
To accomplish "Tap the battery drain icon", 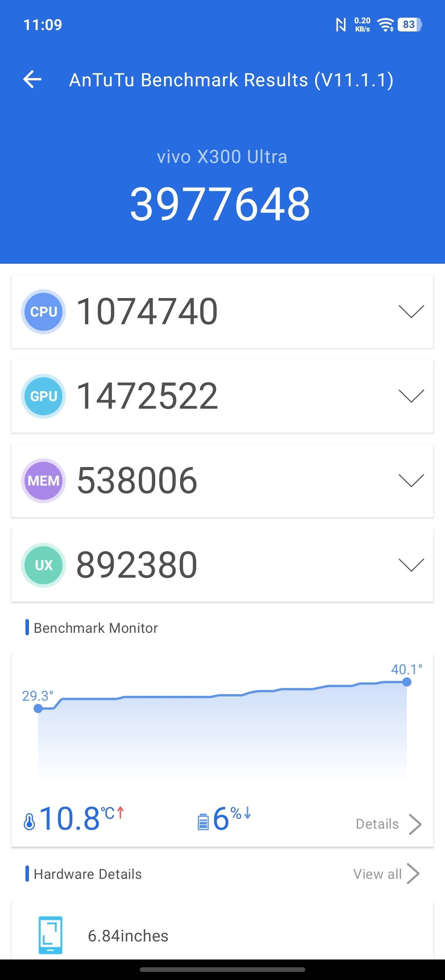I will [203, 821].
